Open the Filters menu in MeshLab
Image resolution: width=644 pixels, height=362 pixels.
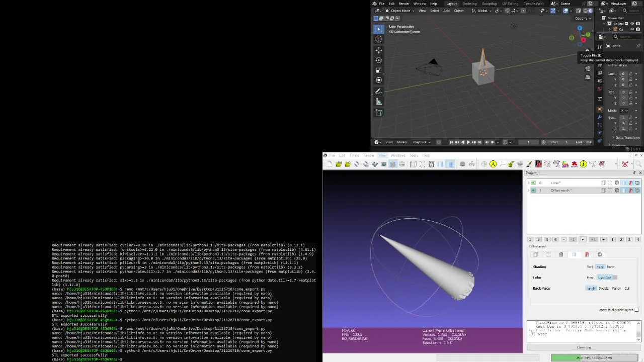354,156
